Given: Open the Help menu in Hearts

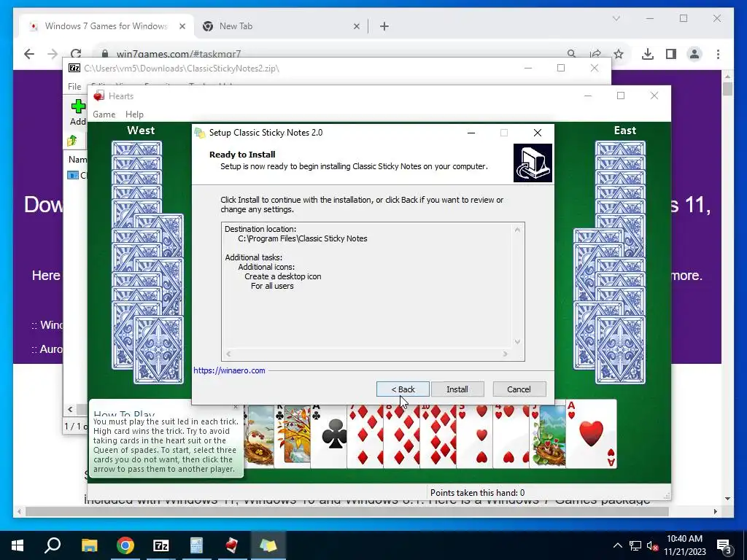Looking at the screenshot, I should (134, 114).
